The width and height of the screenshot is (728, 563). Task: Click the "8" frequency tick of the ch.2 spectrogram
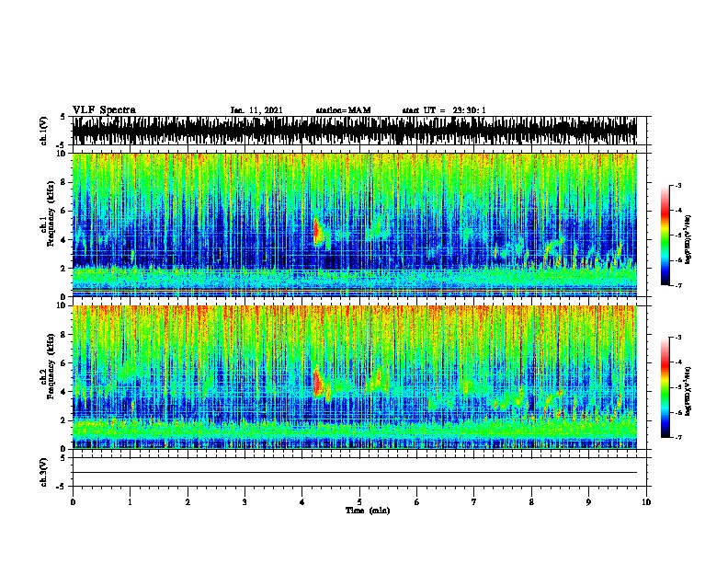point(64,335)
